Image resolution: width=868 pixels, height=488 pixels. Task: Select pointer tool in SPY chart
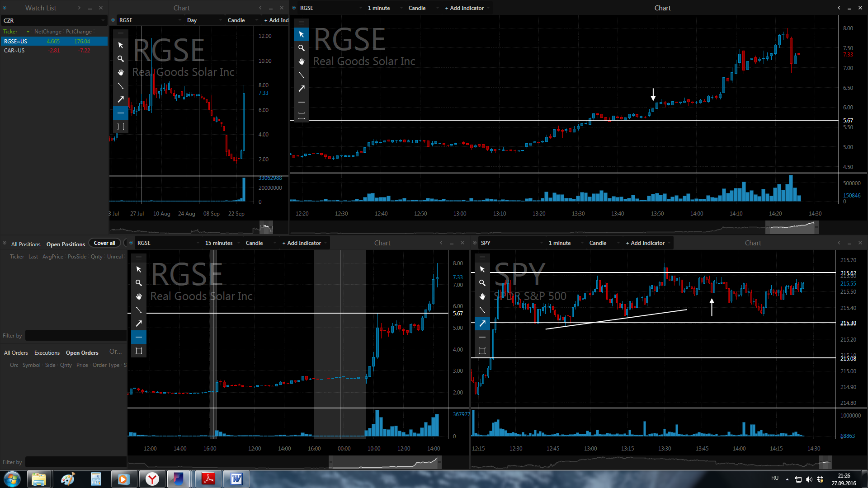click(482, 269)
